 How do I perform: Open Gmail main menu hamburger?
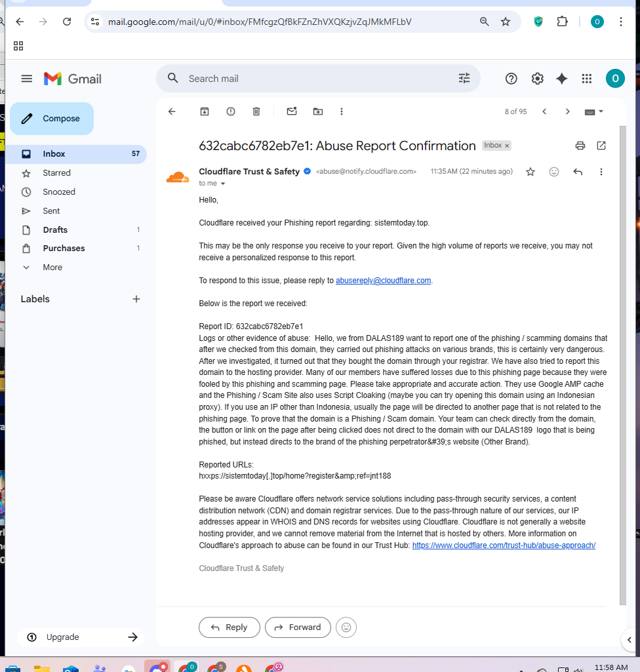(x=27, y=79)
